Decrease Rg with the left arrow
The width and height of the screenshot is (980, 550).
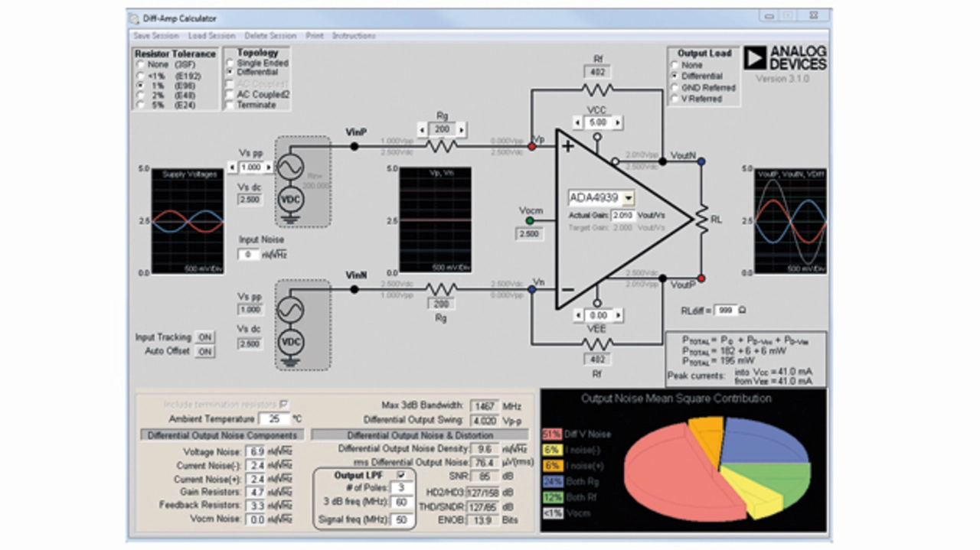click(x=423, y=129)
